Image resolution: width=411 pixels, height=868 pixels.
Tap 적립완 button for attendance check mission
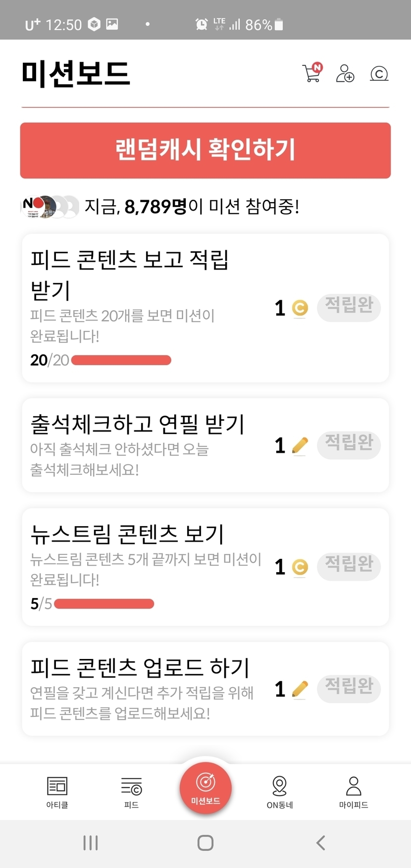coord(349,444)
